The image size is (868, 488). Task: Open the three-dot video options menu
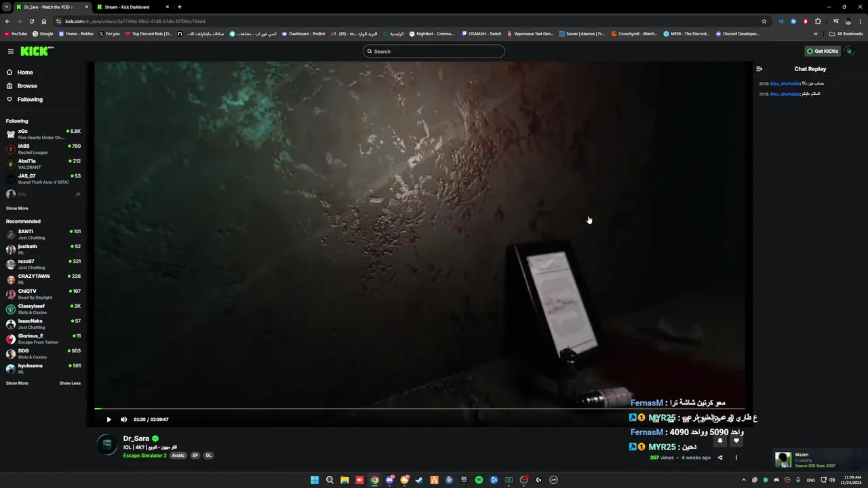point(736,457)
